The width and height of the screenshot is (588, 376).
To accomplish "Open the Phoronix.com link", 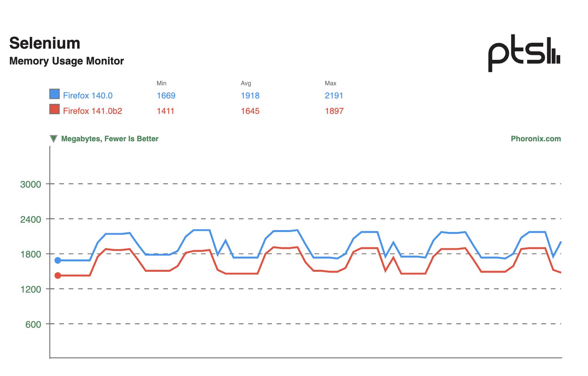I will [x=536, y=139].
